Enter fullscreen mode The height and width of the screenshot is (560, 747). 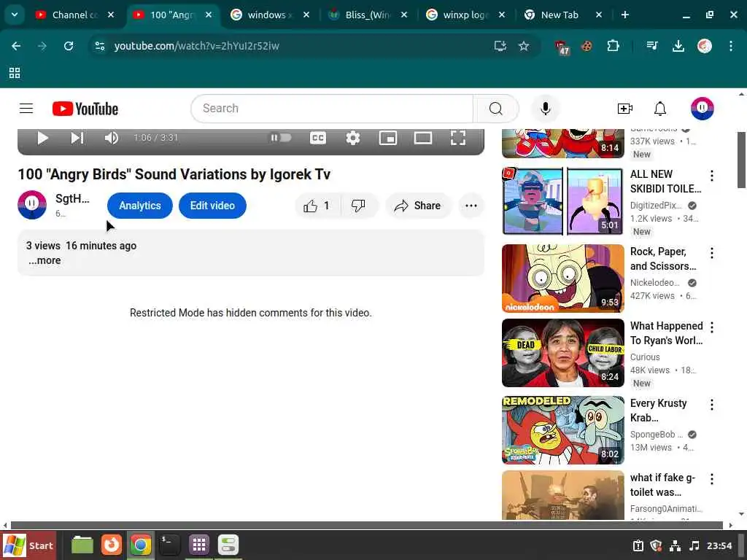click(x=458, y=138)
